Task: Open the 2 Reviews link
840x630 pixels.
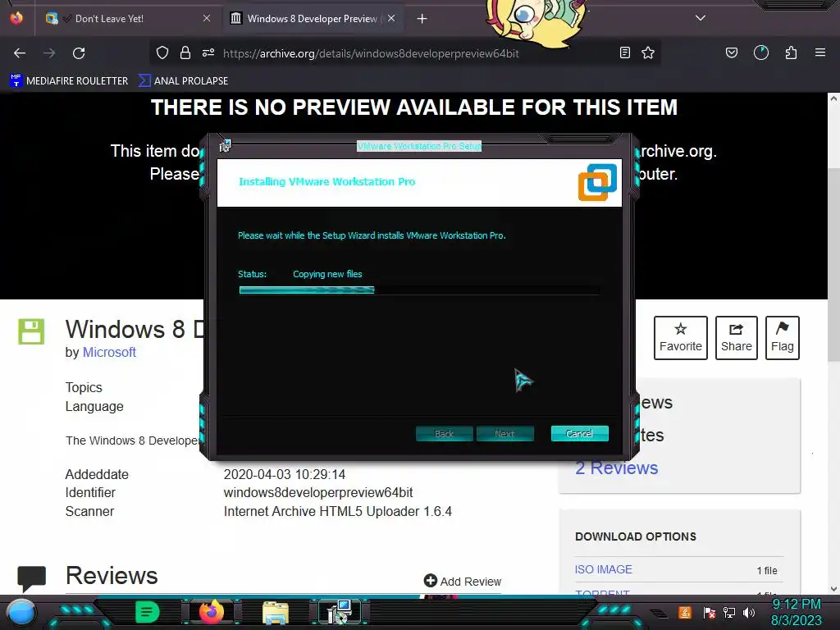Action: tap(617, 468)
